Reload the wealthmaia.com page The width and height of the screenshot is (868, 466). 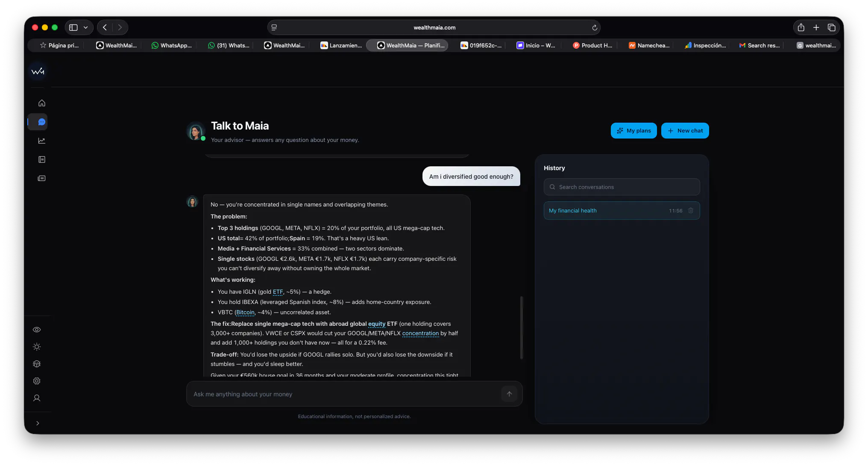594,27
